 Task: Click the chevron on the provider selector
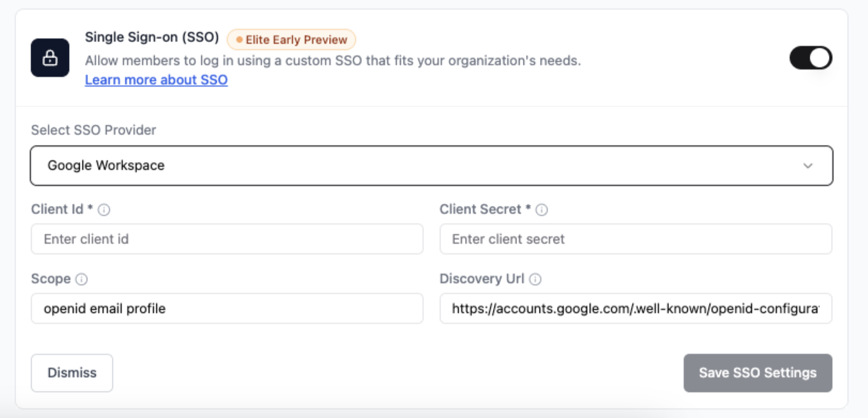coord(808,166)
